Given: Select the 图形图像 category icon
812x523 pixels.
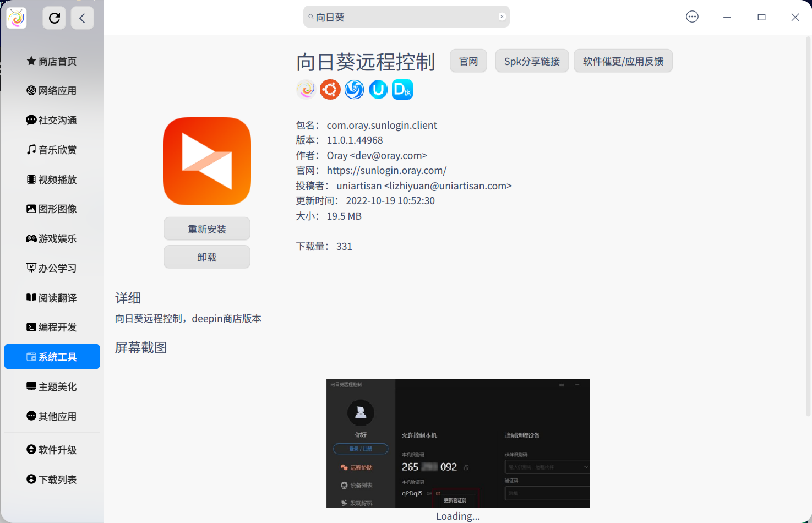Looking at the screenshot, I should pos(31,209).
